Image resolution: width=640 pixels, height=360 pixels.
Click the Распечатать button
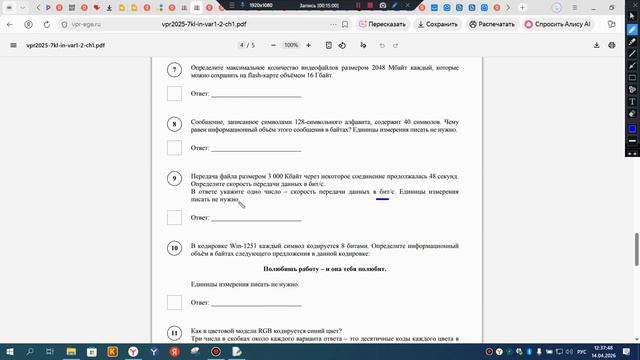(x=492, y=24)
